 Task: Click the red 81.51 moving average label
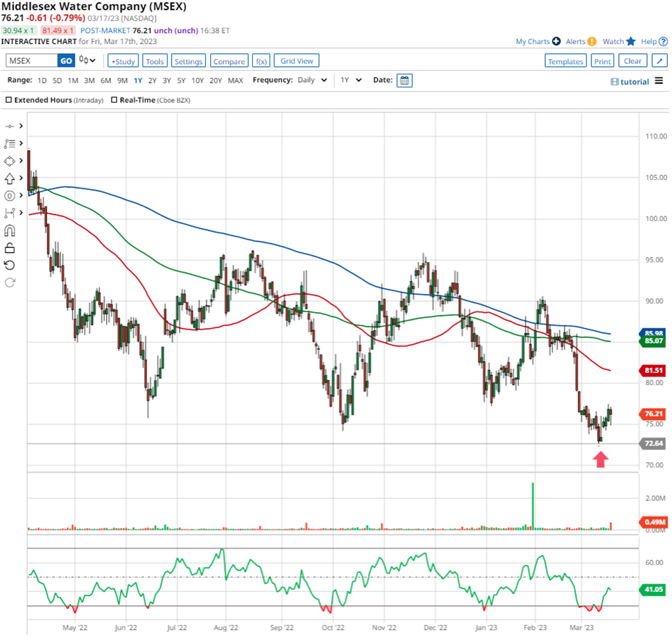click(653, 370)
